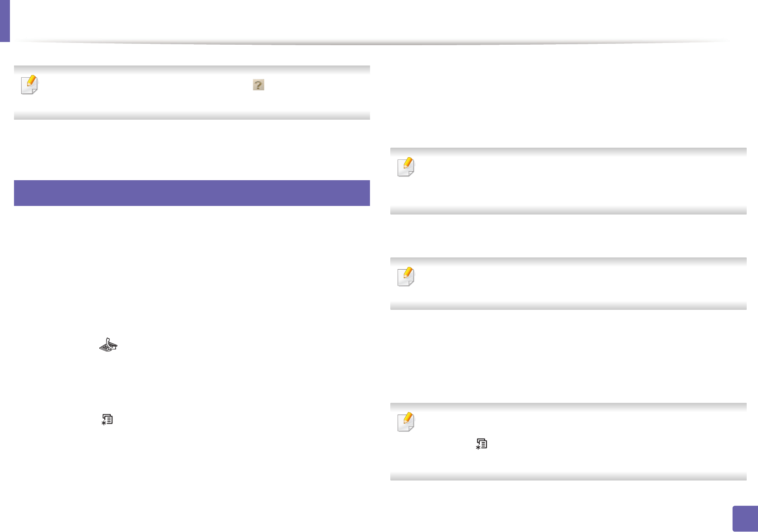Click the purple page number box at bottom-right
758x532 pixels.
(x=744, y=519)
